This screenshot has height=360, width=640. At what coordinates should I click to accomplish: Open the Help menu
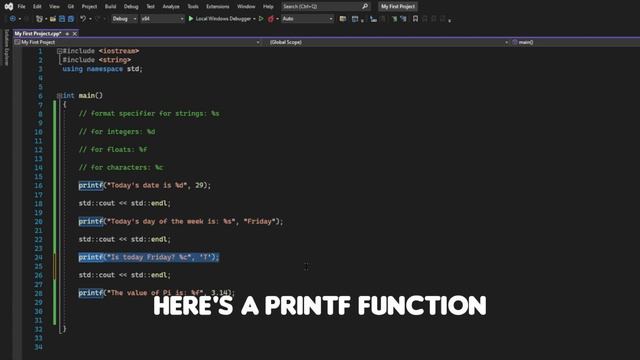click(x=268, y=7)
